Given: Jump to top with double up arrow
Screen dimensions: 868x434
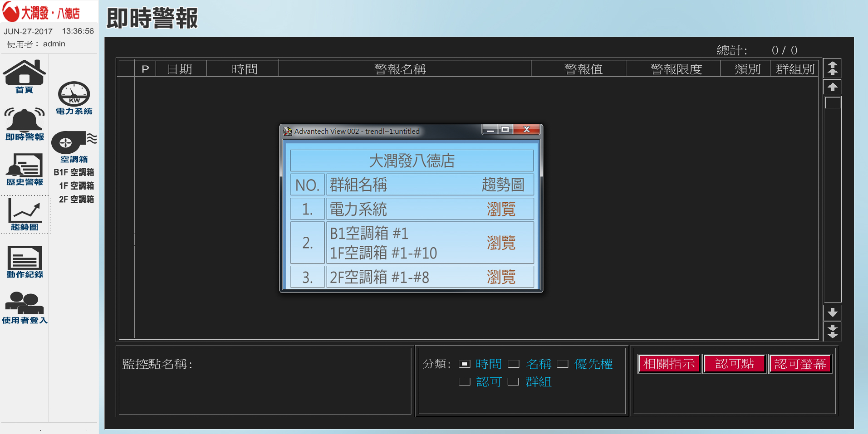Looking at the screenshot, I should click(832, 68).
